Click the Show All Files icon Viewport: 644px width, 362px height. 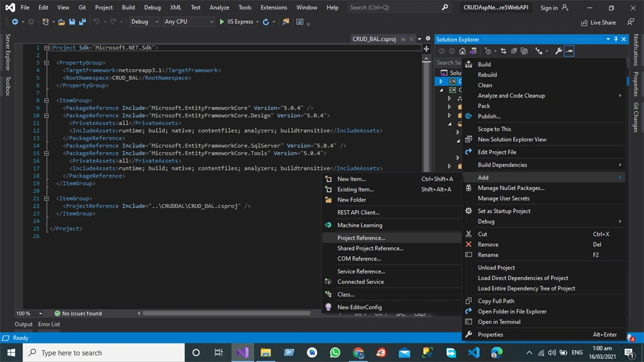tap(524, 51)
